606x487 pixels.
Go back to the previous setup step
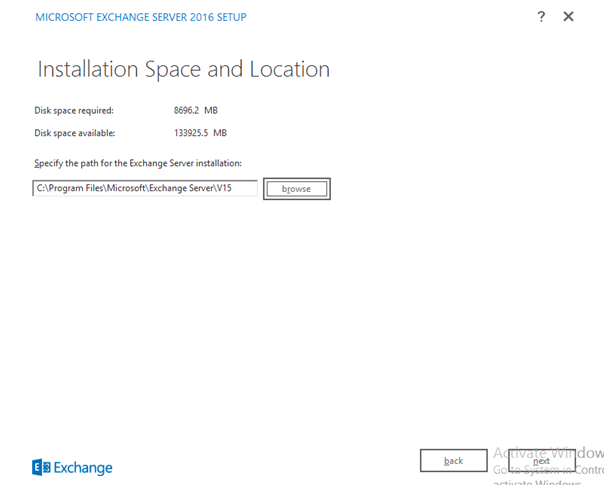(453, 460)
